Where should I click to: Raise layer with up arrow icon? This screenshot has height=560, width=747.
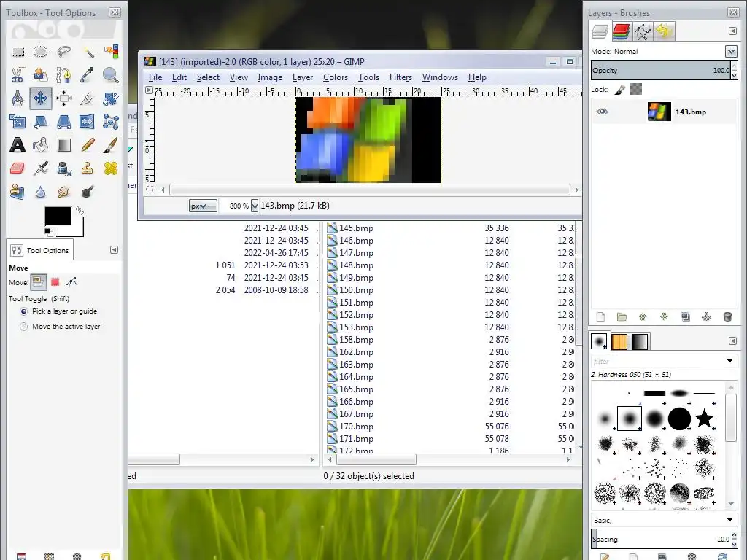(x=643, y=316)
